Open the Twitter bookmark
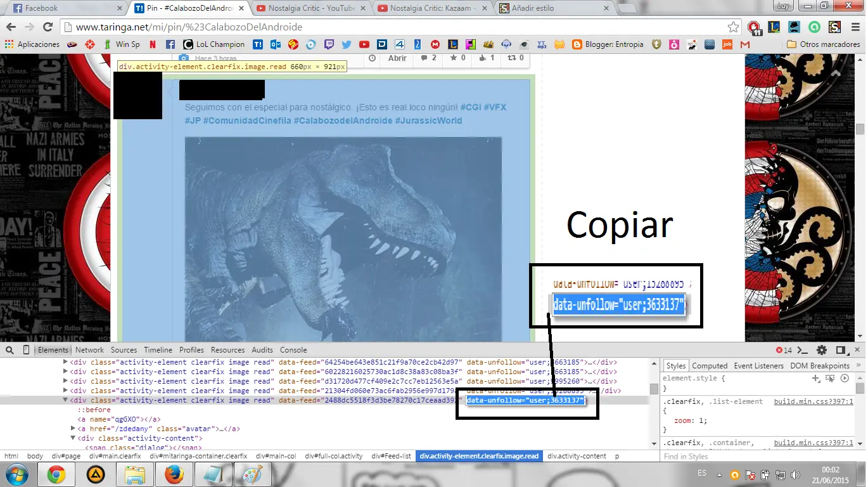Viewport: 868px width, 487px height. (x=346, y=44)
